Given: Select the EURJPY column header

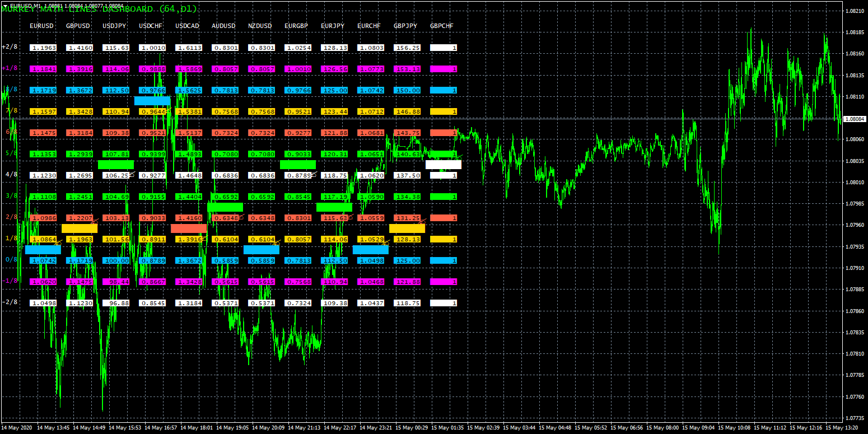Looking at the screenshot, I should pos(333,26).
